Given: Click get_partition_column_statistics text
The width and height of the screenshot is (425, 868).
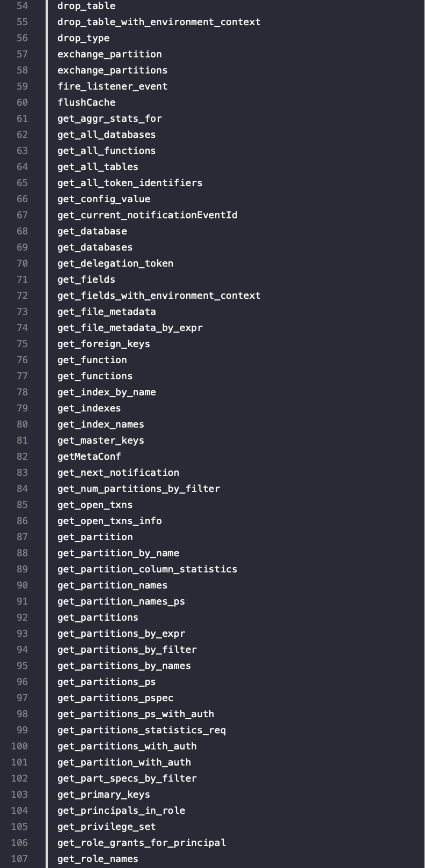Looking at the screenshot, I should [147, 569].
